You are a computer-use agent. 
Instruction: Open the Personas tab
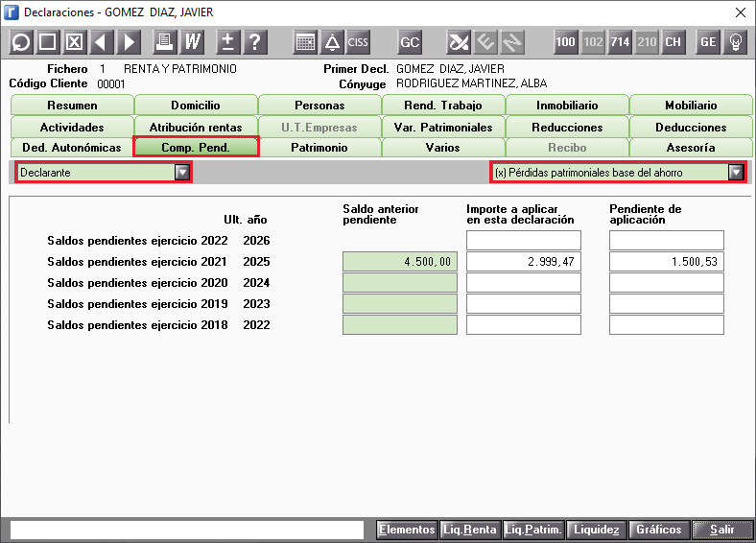click(x=319, y=106)
